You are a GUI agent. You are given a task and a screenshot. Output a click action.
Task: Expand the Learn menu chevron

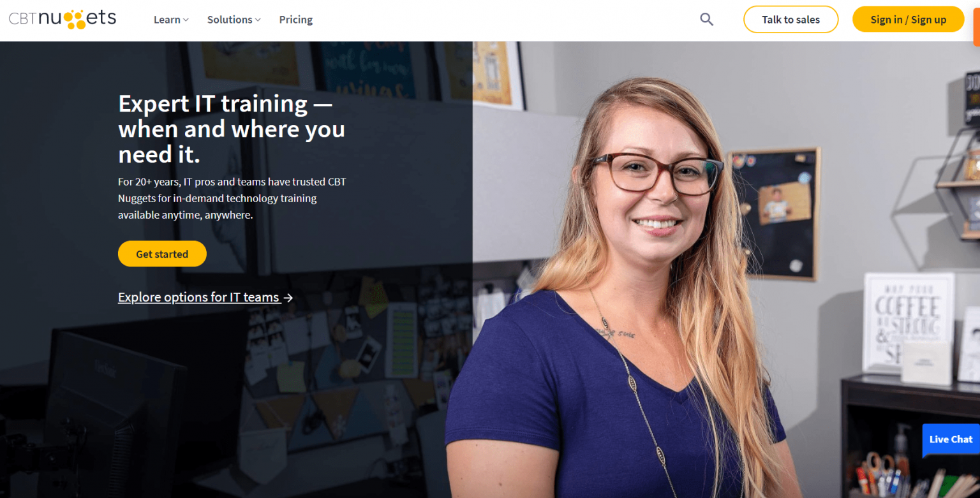pyautogui.click(x=186, y=20)
